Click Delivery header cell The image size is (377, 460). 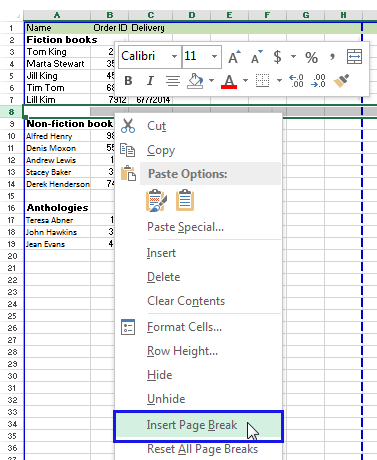(150, 28)
